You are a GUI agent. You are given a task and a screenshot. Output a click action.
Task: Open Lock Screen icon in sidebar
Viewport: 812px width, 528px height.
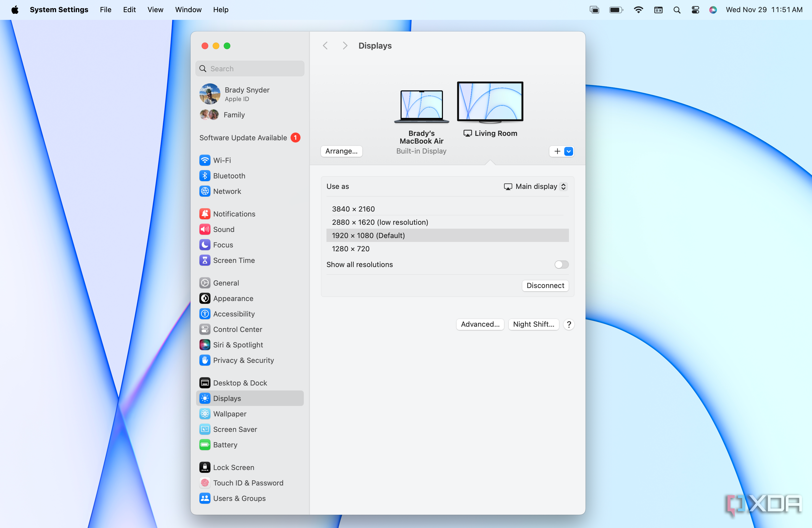[205, 467]
